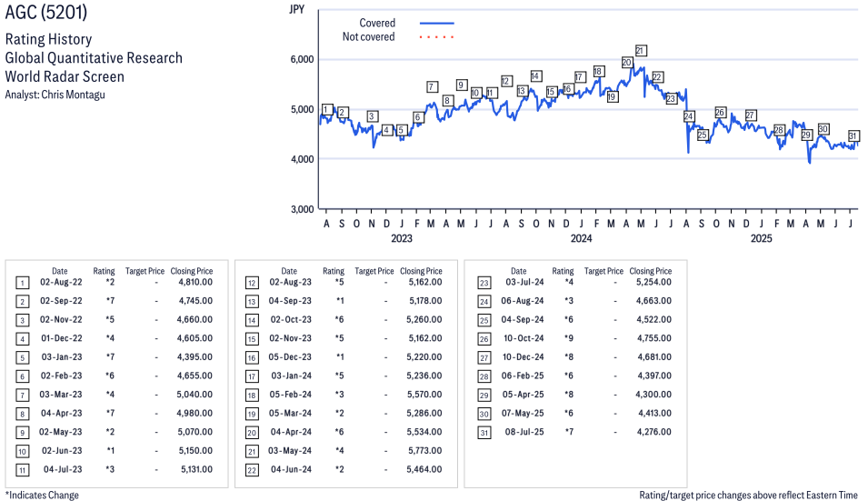Click the date 06-Aug-24

pyautogui.click(x=523, y=301)
